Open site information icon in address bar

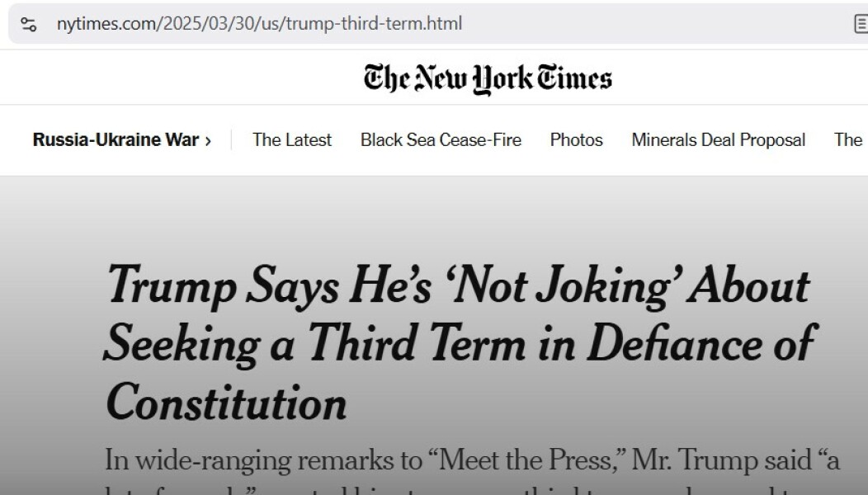coord(28,24)
